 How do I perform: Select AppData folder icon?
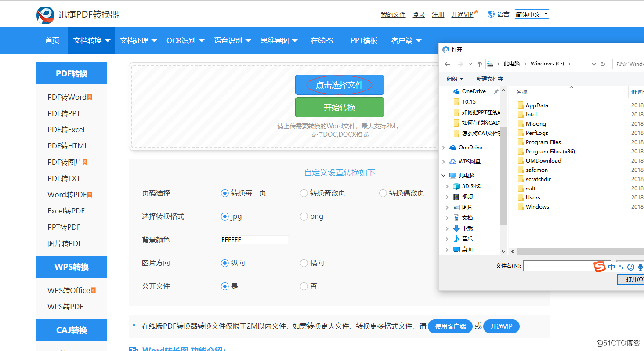pos(521,105)
